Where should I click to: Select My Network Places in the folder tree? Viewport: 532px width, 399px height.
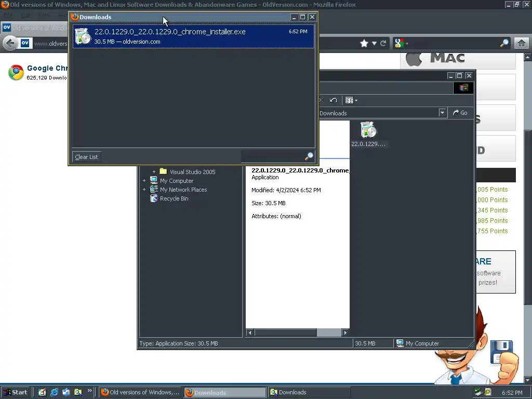[x=183, y=190]
